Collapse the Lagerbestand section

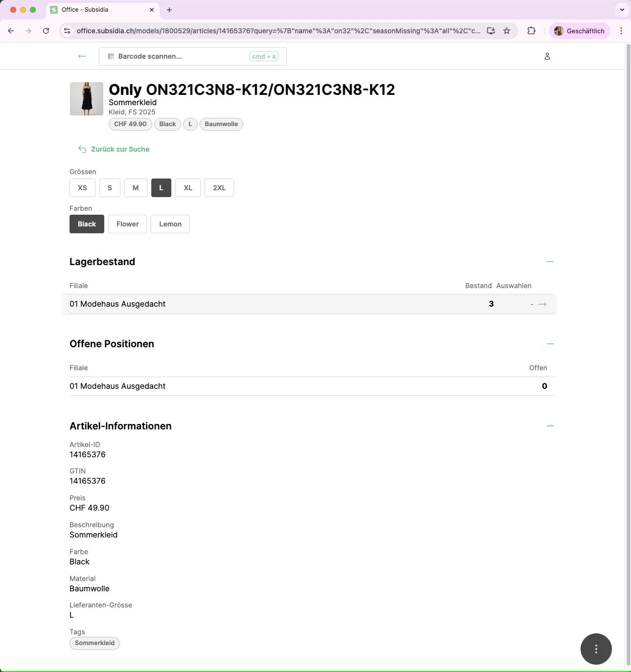[550, 262]
